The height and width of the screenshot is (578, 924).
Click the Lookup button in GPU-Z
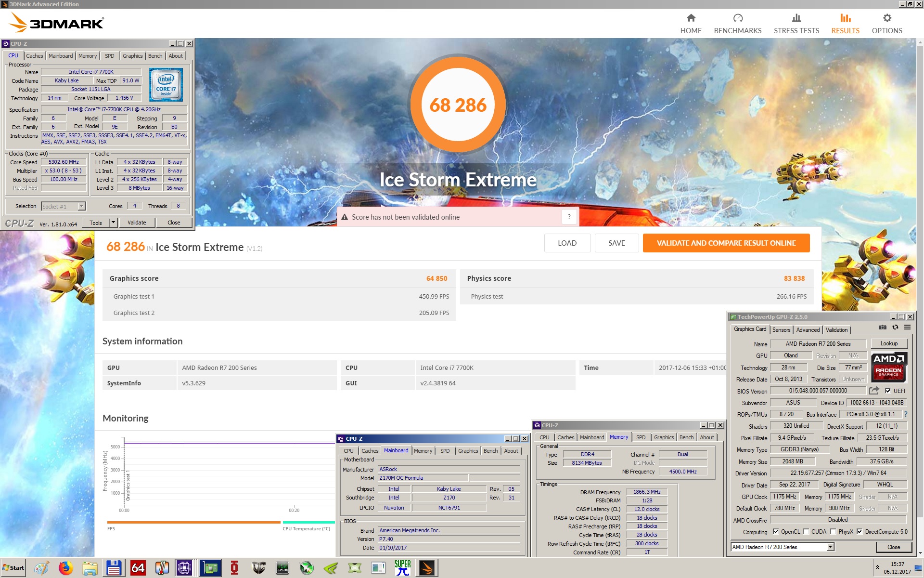click(889, 343)
